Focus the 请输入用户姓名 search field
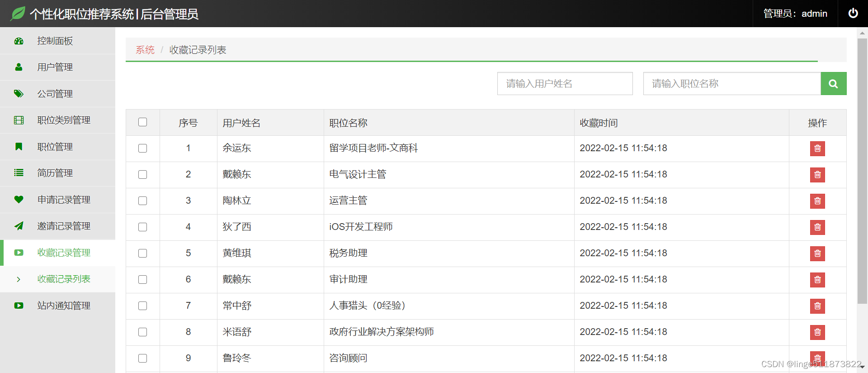This screenshot has height=373, width=868. click(565, 84)
